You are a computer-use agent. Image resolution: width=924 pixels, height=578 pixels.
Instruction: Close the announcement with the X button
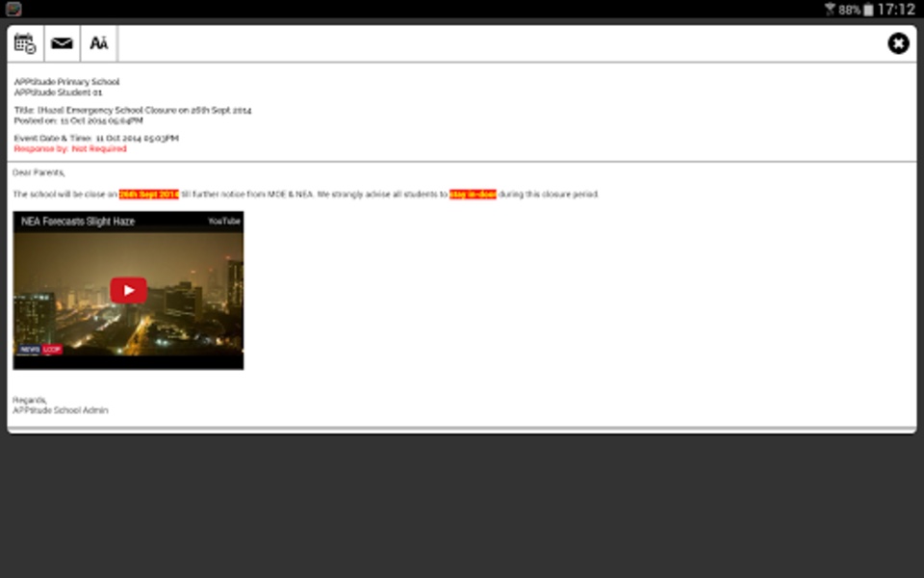898,43
